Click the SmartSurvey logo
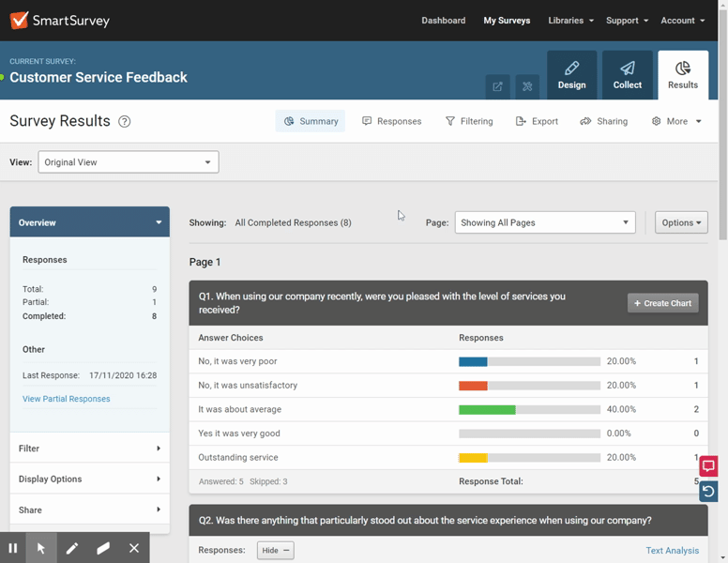Image resolution: width=728 pixels, height=563 pixels. click(x=60, y=21)
